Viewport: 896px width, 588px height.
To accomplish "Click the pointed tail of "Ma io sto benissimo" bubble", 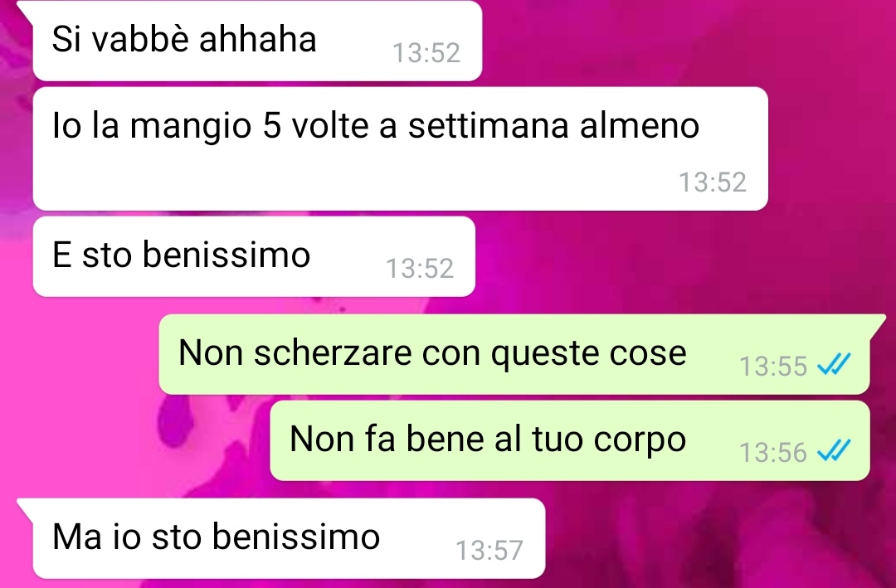I will pyautogui.click(x=27, y=506).
